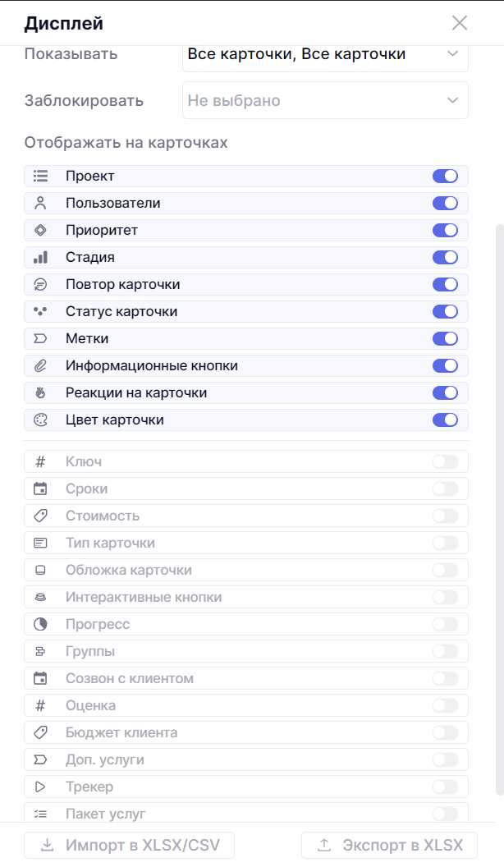Select the Статус карточки row
This screenshot has height=867, width=504.
click(246, 311)
